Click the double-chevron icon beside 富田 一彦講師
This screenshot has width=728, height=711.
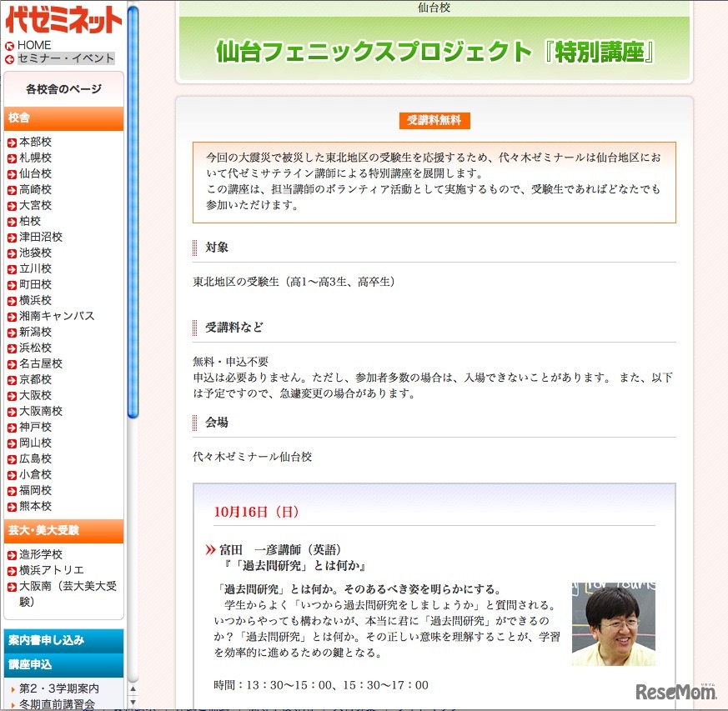[x=210, y=550]
